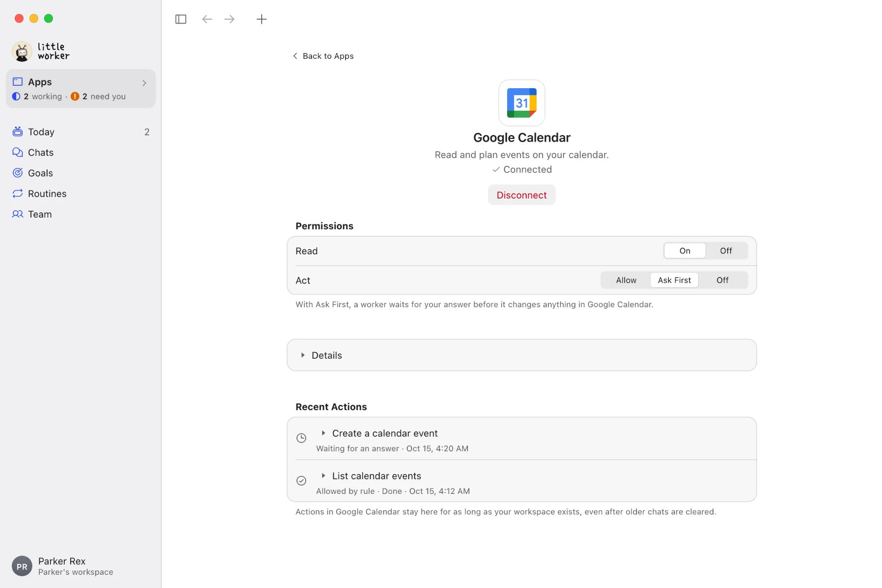Open Goals in the sidebar
This screenshot has width=882, height=588.
[x=81, y=173]
